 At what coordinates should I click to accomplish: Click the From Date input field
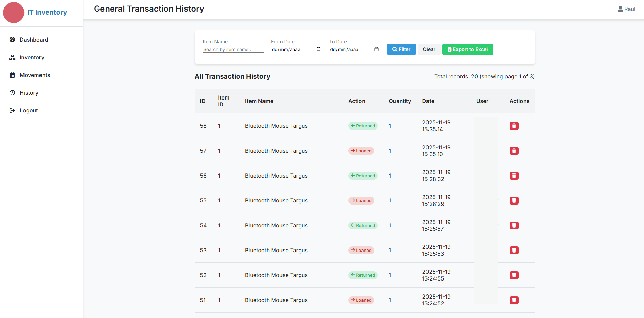click(x=296, y=49)
